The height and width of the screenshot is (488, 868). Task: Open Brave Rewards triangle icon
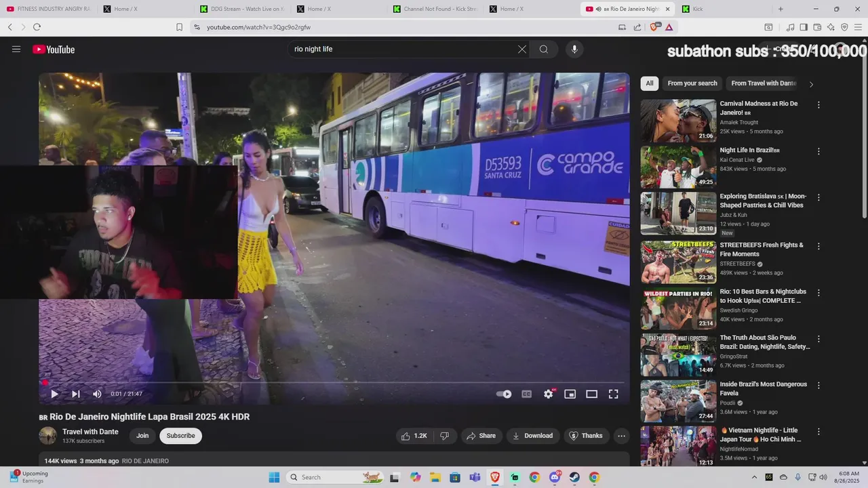click(x=669, y=27)
